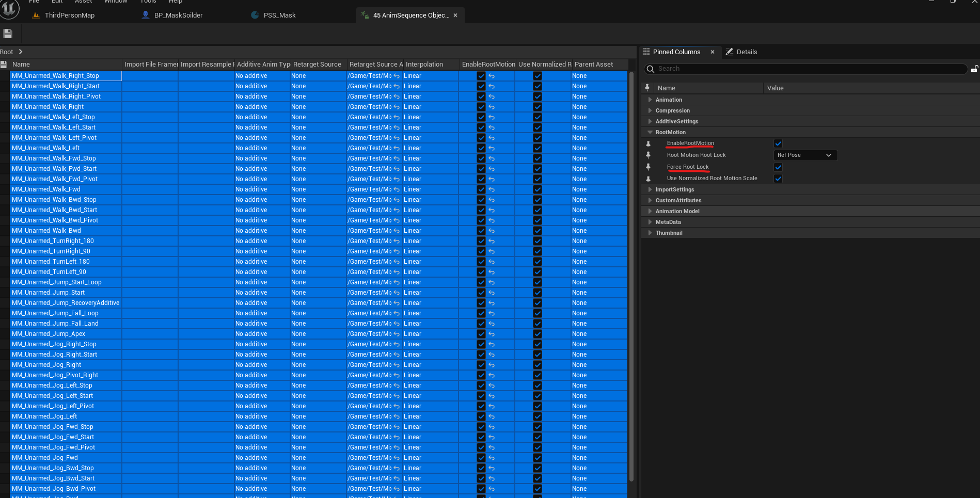Toggle Use Normalized checkbox for MM_Unarmed_TurnLeft_90 row

538,272
